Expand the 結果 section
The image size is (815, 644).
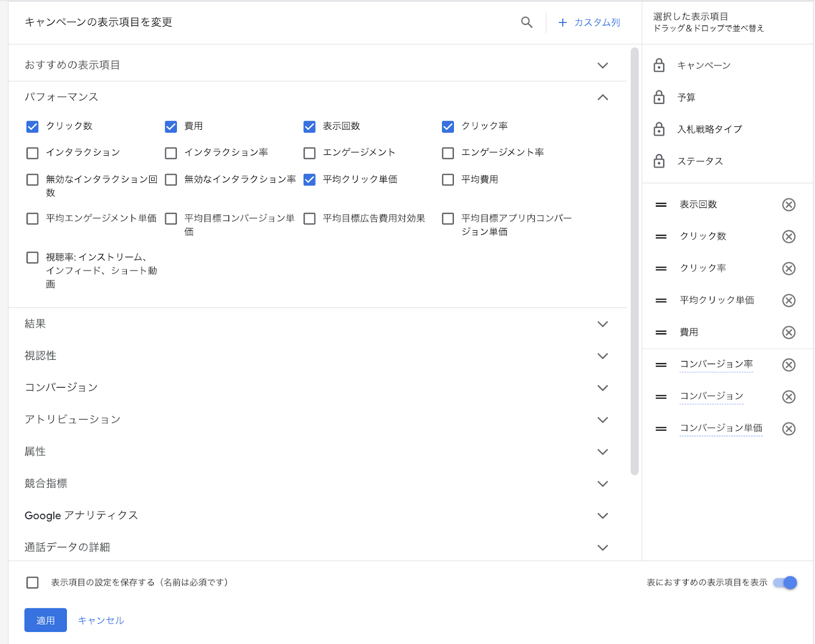point(603,324)
